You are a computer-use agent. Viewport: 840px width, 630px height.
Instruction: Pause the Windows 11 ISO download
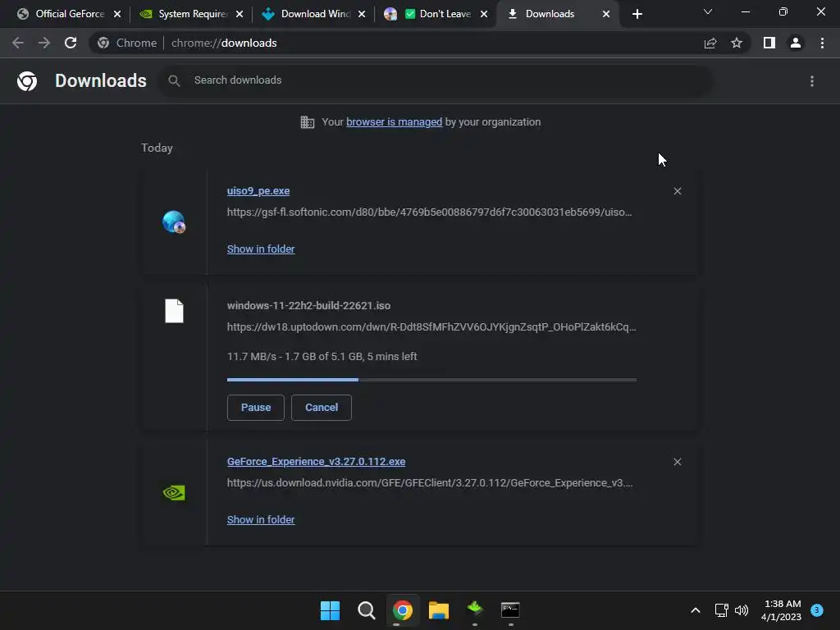256,408
